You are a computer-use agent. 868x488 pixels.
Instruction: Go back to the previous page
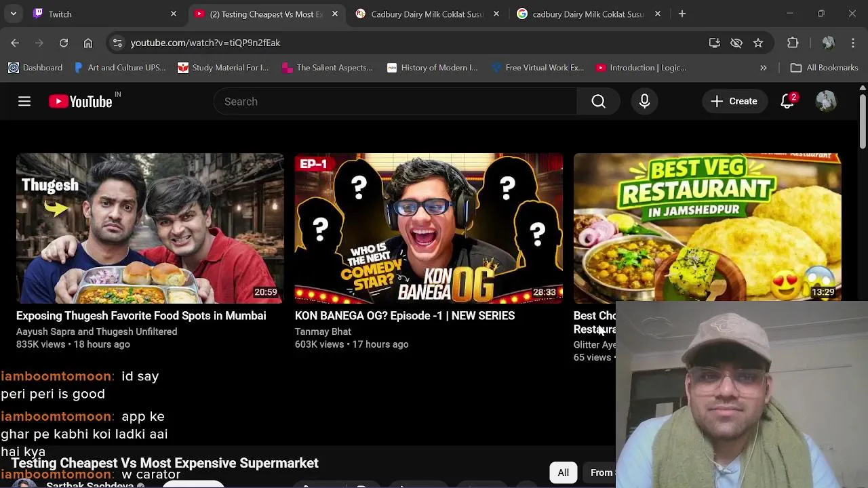tap(15, 43)
